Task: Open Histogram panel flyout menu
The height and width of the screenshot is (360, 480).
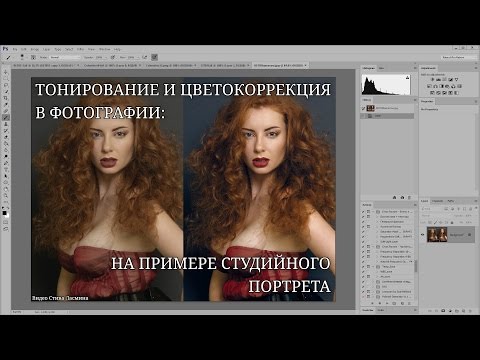Action: [415, 68]
